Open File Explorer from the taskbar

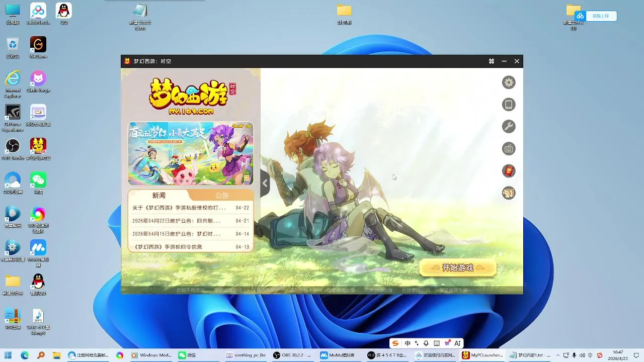(x=57, y=355)
